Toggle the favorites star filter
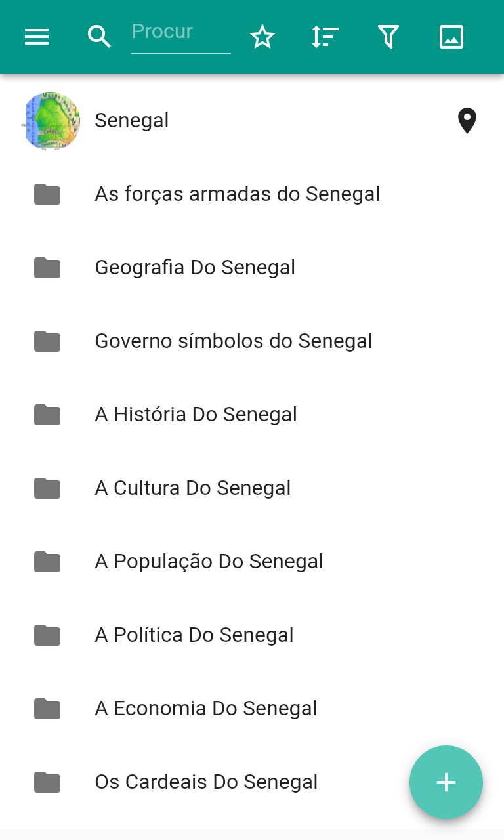This screenshot has width=504, height=840. [x=262, y=37]
